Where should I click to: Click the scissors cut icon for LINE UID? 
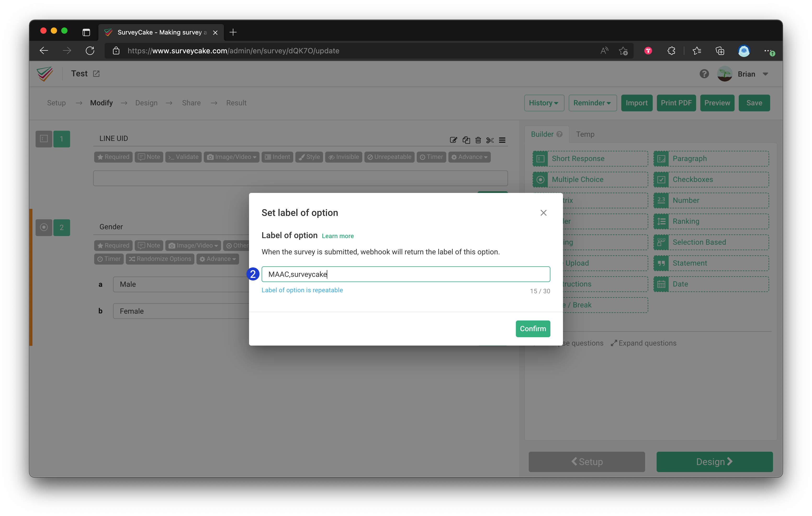pos(490,140)
